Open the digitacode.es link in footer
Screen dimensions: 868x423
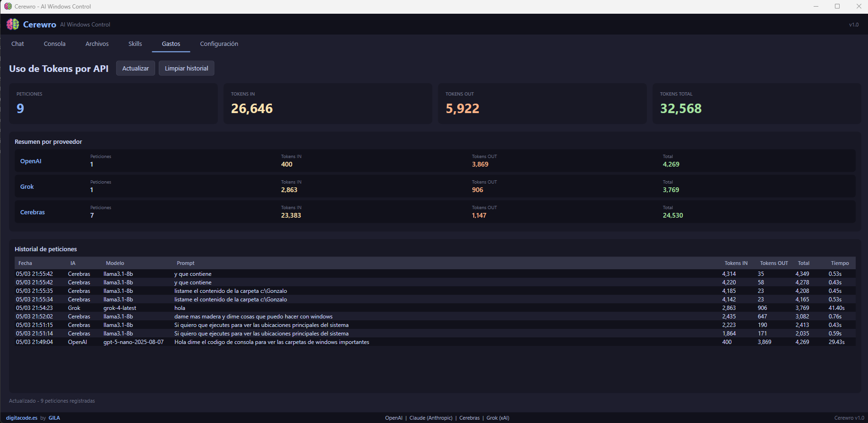click(x=22, y=418)
